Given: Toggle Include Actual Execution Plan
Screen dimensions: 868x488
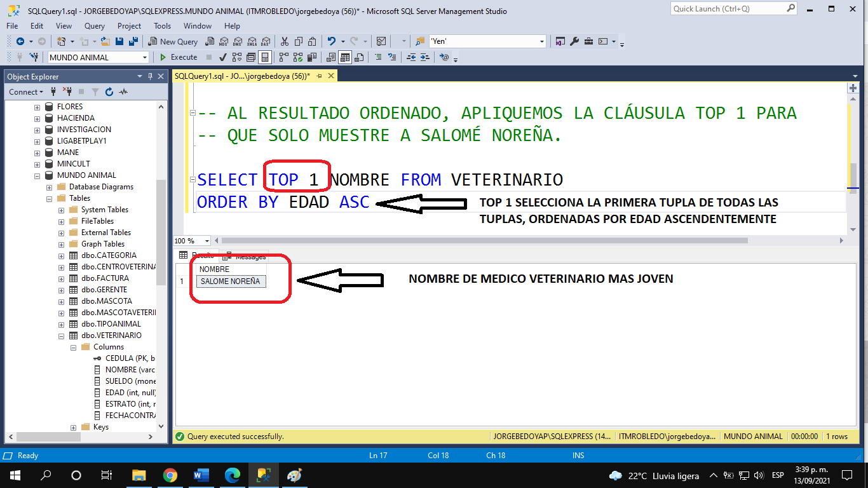Looking at the screenshot, I should [x=283, y=57].
